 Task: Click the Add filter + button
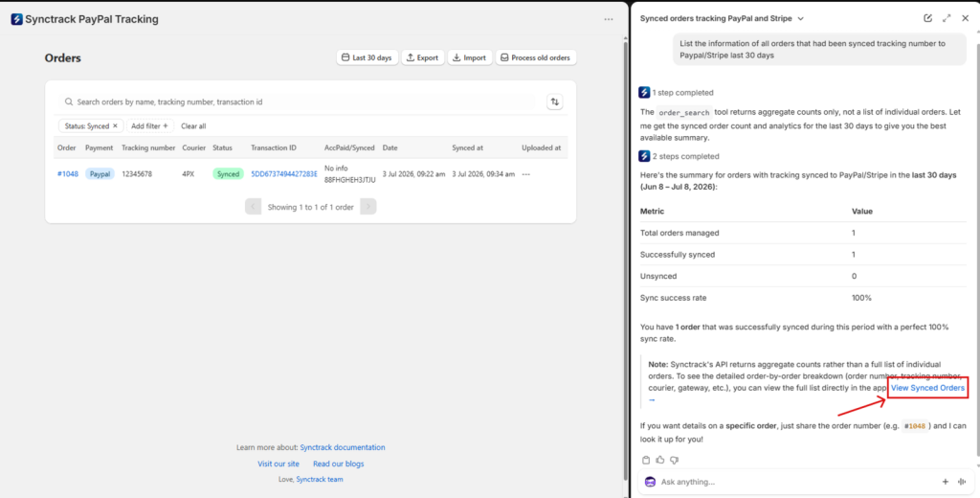(x=150, y=125)
